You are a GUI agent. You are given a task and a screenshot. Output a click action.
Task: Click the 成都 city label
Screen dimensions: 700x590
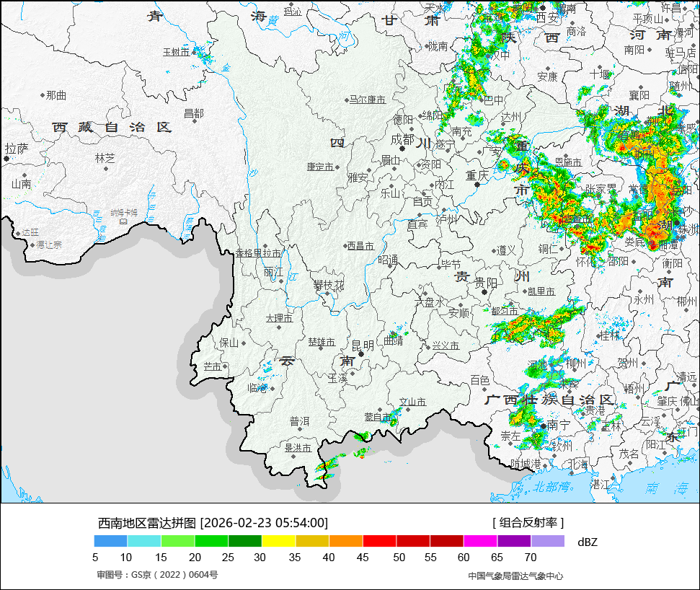[403, 140]
